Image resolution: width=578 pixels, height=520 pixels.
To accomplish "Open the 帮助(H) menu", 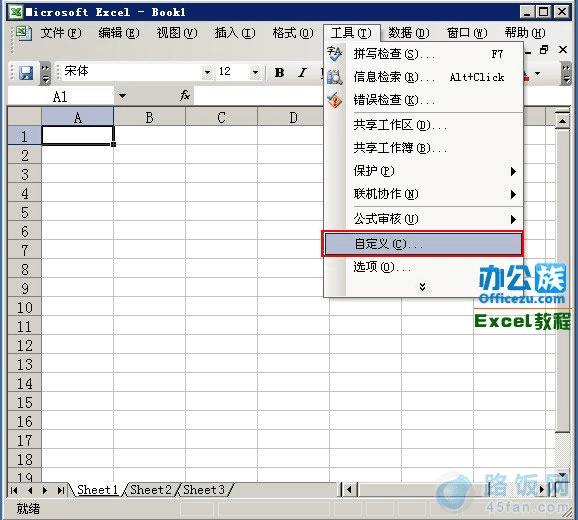I will point(525,33).
